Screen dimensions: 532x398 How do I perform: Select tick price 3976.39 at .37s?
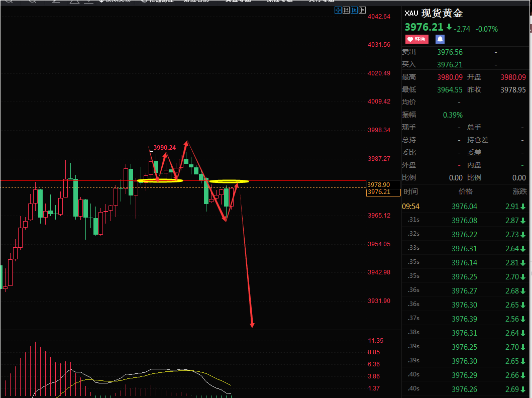(x=464, y=319)
